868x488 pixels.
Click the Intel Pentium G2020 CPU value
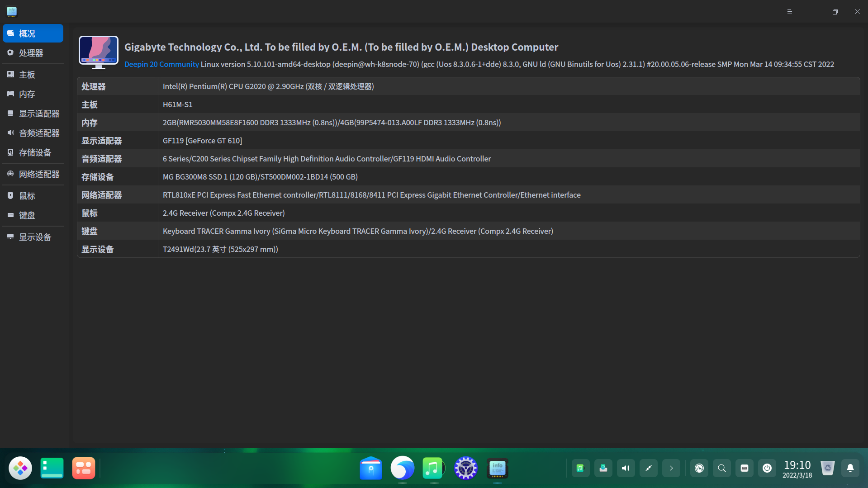click(x=268, y=86)
